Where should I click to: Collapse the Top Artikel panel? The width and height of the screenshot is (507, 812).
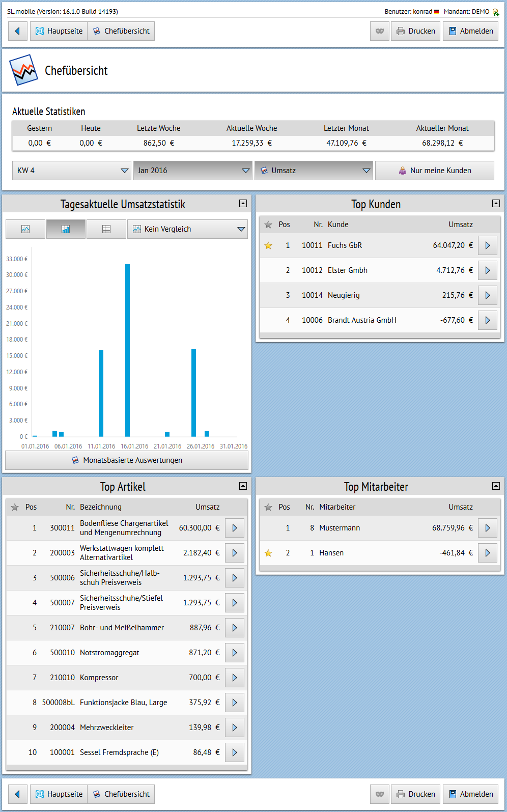pyautogui.click(x=243, y=486)
